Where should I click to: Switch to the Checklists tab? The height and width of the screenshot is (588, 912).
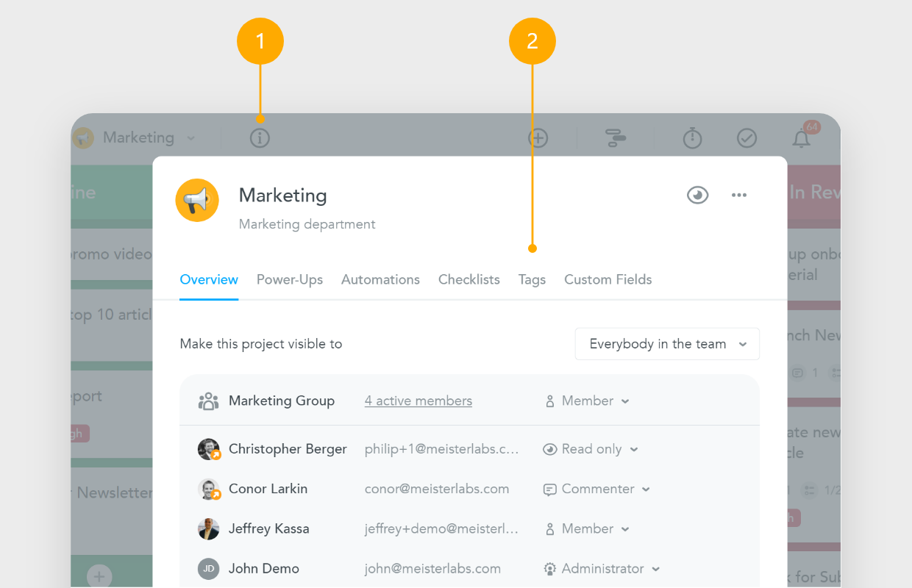click(469, 279)
